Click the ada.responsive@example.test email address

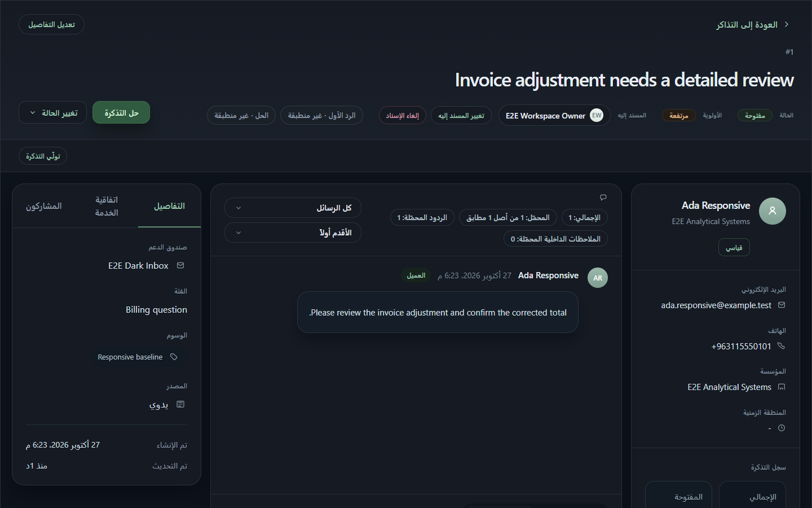(x=716, y=305)
